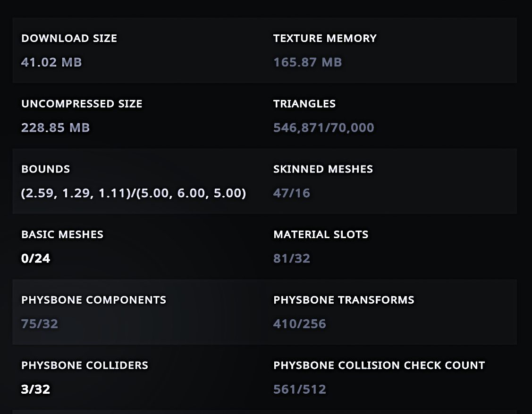Screen dimensions: 532x414
Task: Click the Uncompressed Size label
Action: point(82,104)
